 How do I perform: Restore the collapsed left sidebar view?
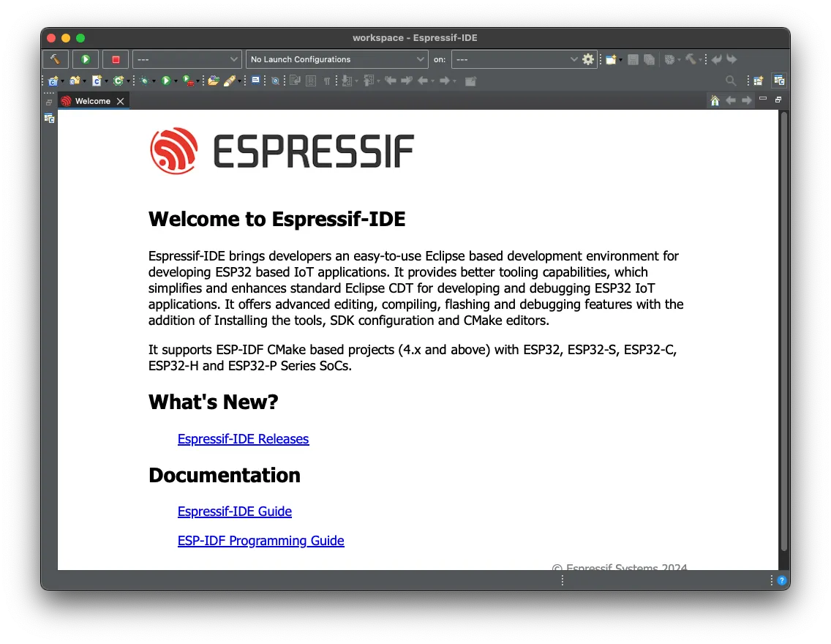click(x=49, y=102)
